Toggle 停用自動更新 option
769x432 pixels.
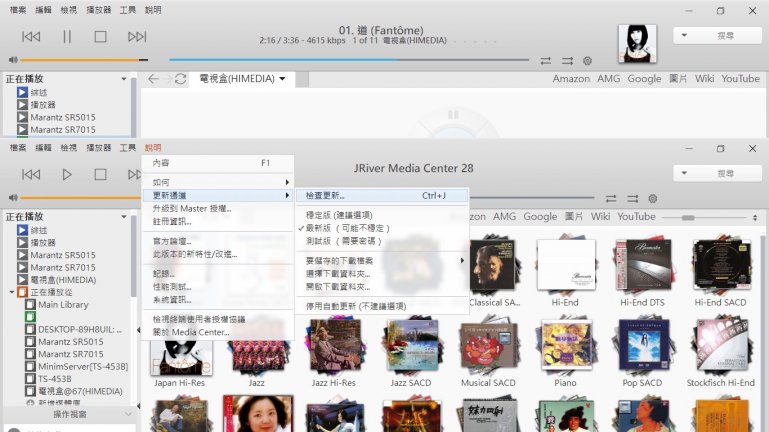click(x=382, y=306)
